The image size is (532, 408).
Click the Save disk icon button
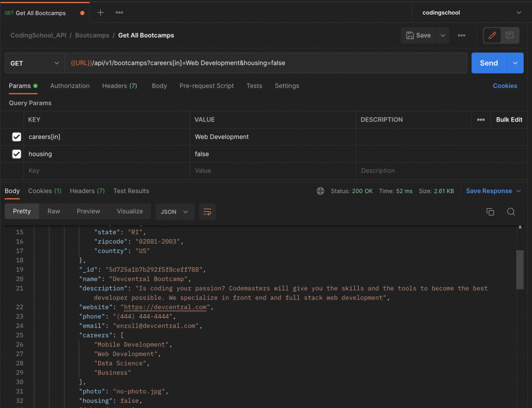click(418, 35)
